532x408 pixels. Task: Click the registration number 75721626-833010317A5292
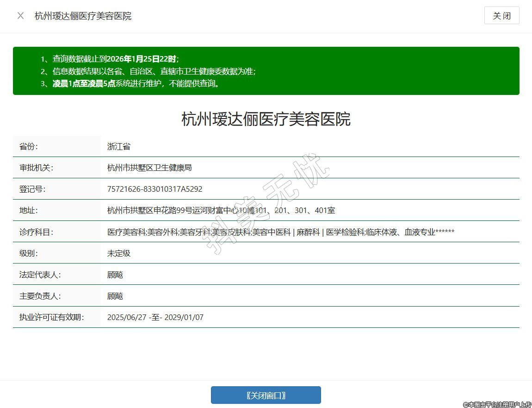155,189
